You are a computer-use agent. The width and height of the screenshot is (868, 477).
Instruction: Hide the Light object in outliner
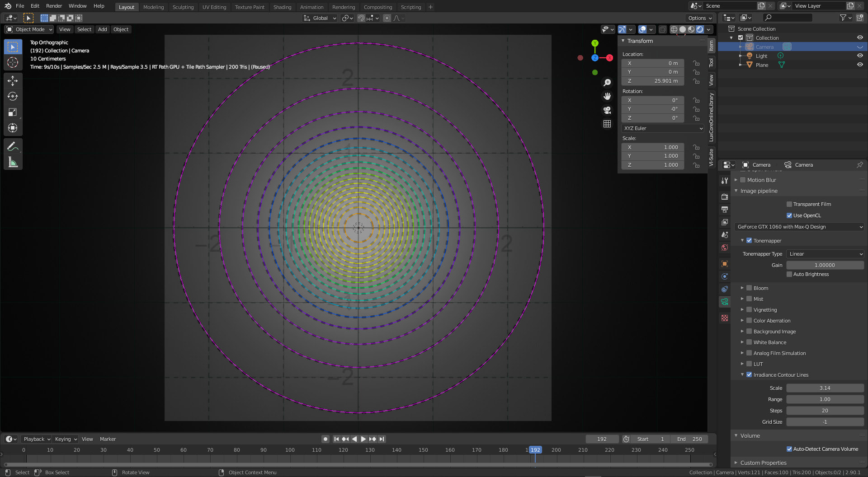coord(860,56)
